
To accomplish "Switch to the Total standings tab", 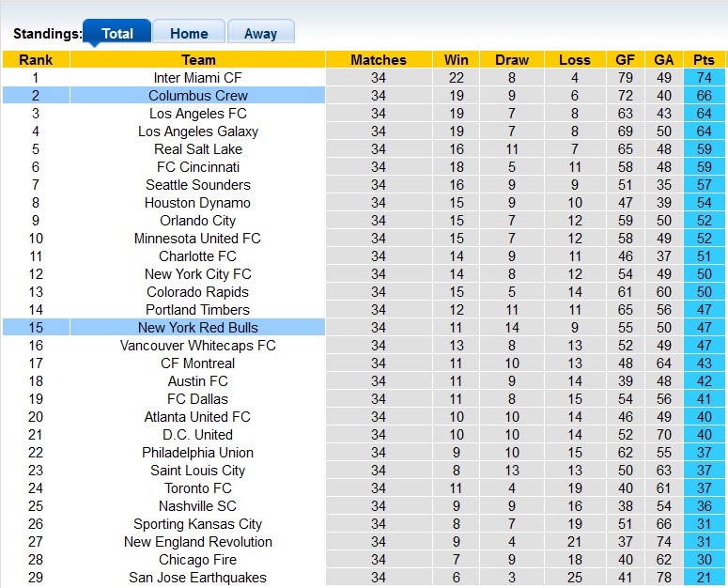I will coord(117,33).
